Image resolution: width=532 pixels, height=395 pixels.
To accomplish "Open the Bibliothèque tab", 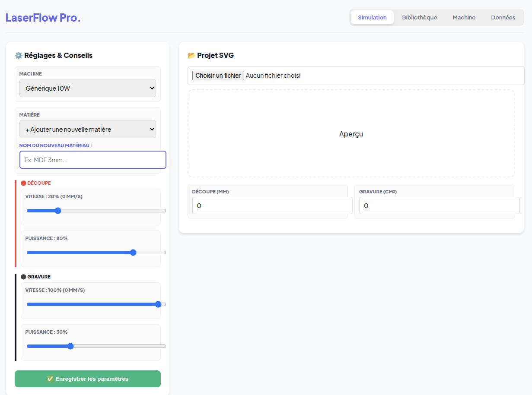I will 419,18.
